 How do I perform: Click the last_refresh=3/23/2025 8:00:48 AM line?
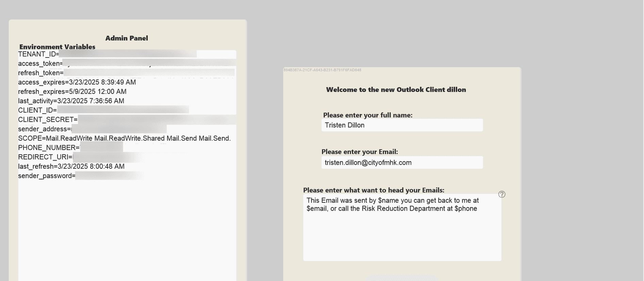(71, 166)
